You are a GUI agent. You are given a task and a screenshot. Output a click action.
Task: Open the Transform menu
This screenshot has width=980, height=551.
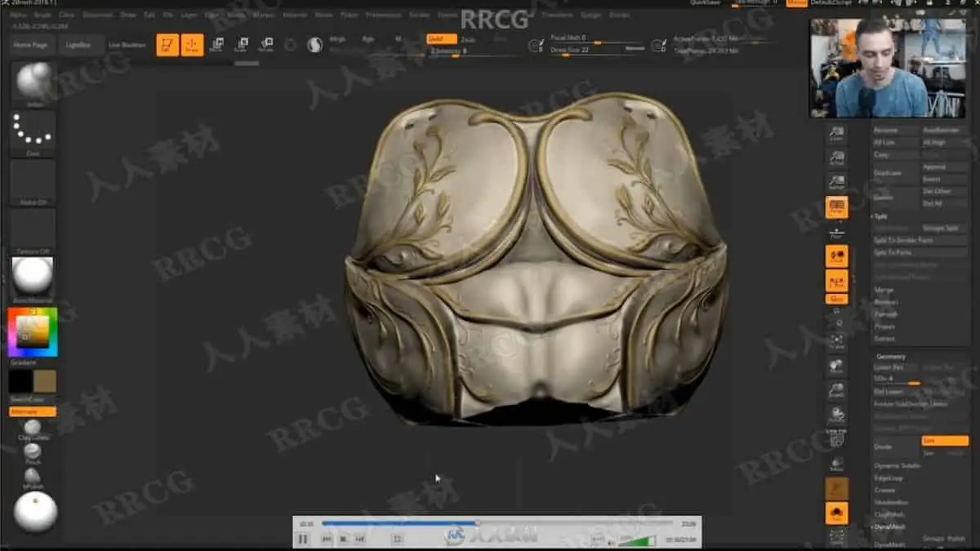coord(557,15)
